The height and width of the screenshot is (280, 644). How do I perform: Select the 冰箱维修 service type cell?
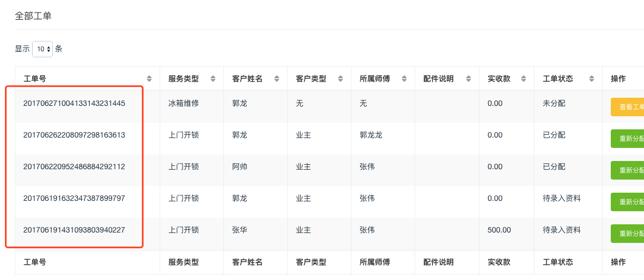click(x=184, y=103)
